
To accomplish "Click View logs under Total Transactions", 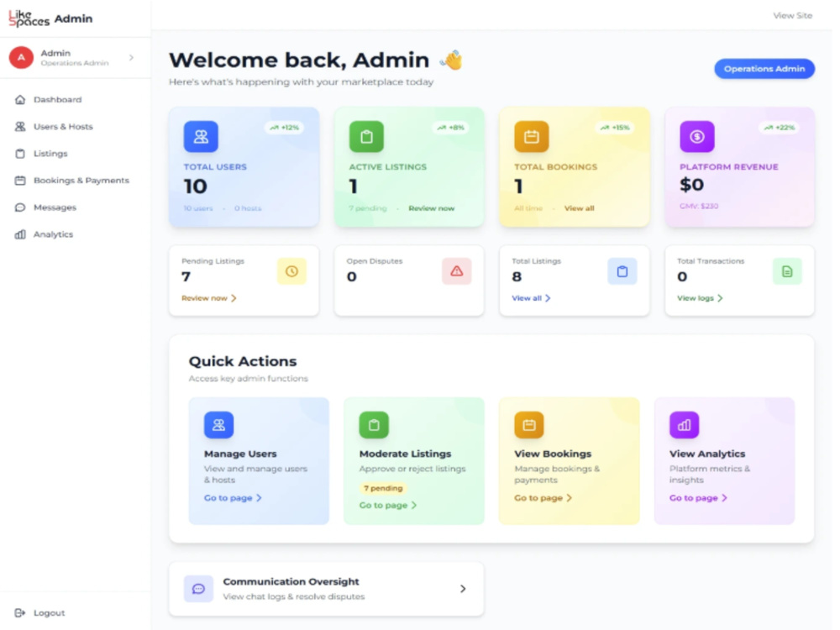I will 696,298.
